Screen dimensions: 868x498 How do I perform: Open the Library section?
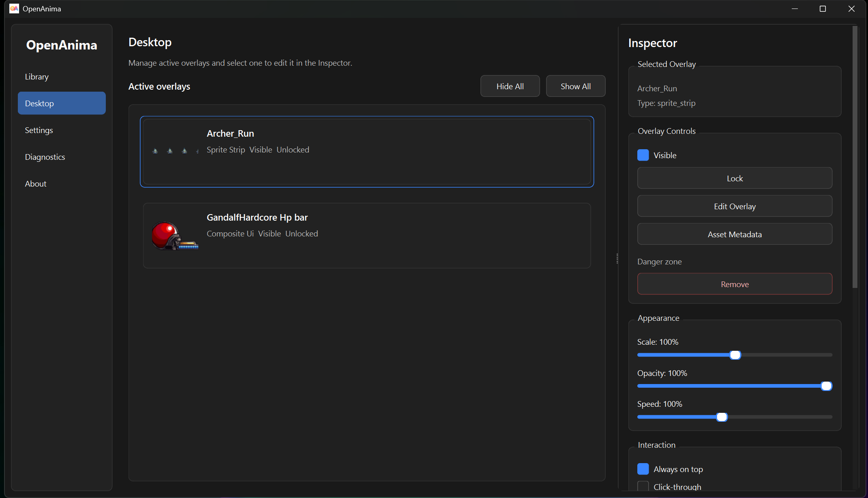[x=62, y=77]
